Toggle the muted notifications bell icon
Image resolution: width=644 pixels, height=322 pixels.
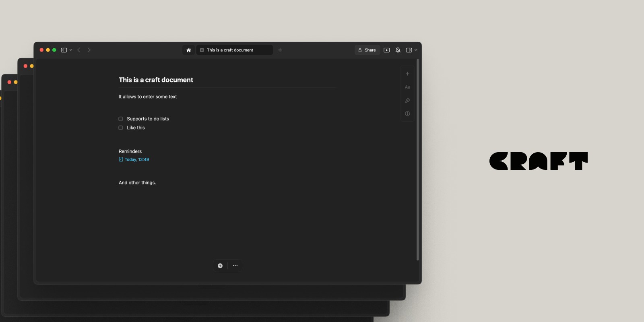click(398, 50)
